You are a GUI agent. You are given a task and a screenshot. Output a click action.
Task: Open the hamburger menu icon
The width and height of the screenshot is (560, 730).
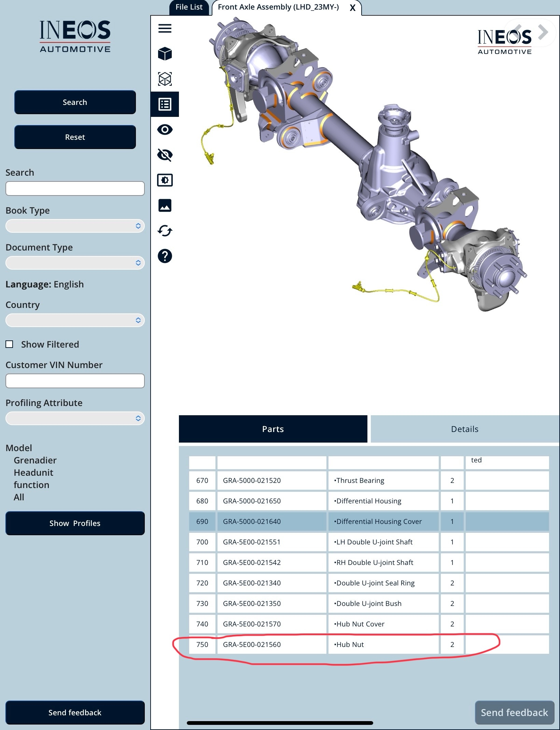165,28
